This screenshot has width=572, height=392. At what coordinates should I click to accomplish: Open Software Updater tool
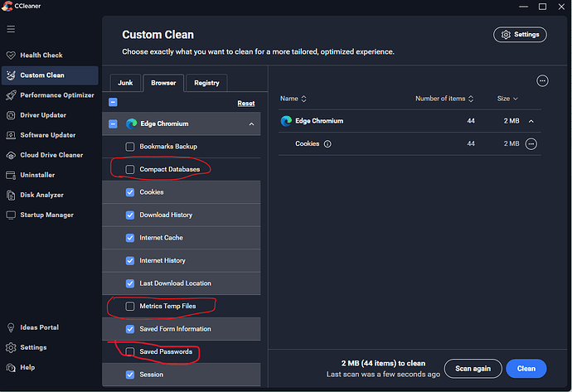point(47,135)
